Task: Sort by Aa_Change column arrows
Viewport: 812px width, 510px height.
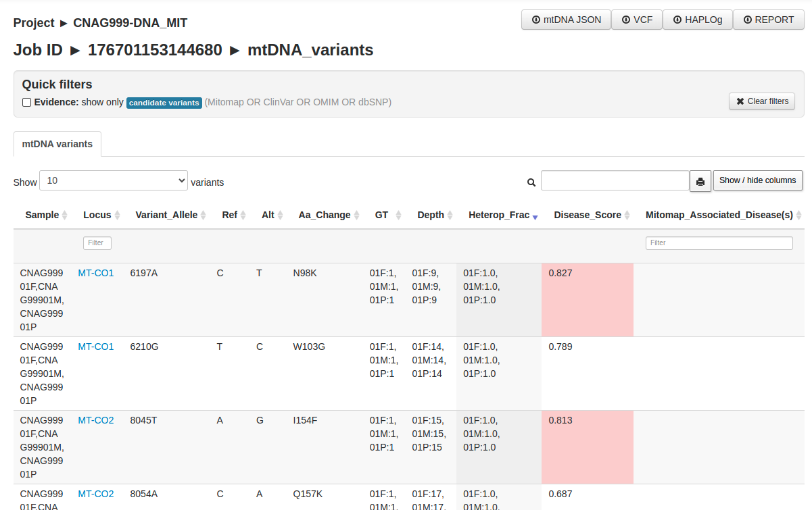Action: pos(356,215)
